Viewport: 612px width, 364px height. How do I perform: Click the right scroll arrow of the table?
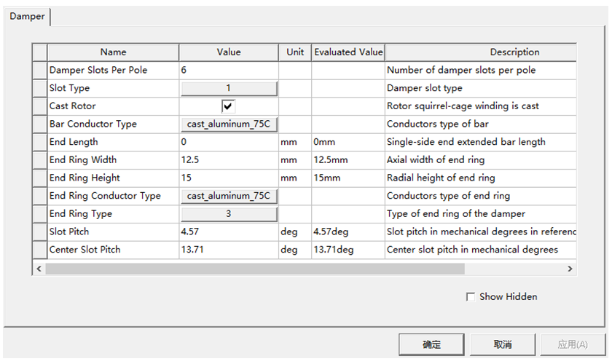570,269
